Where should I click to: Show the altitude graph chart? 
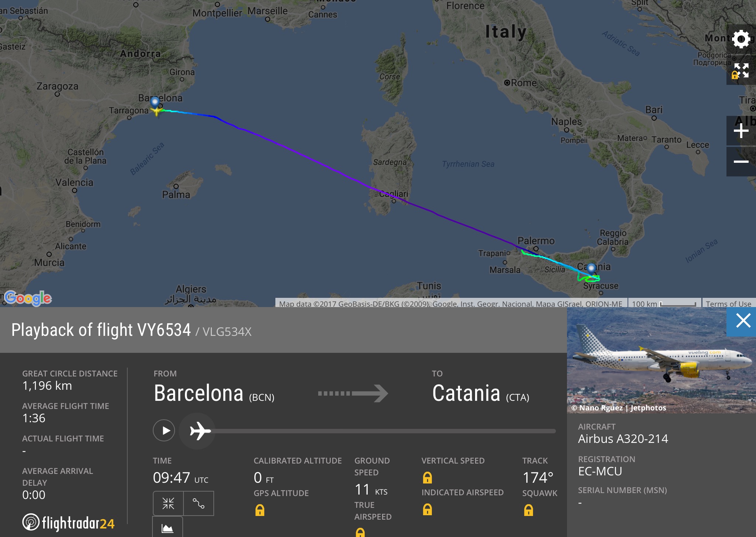click(x=168, y=528)
